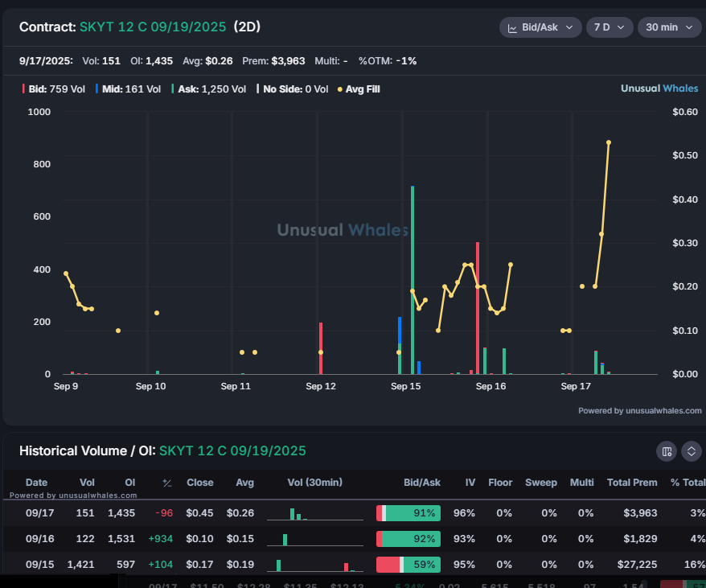706x588 pixels.
Task: Click the +104 OI change value
Action: (x=161, y=564)
